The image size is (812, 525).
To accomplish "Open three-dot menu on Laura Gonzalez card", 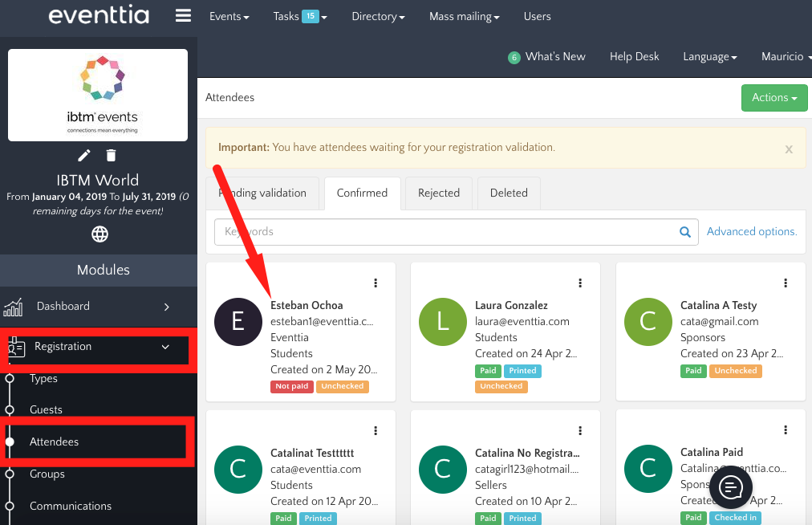I will pos(580,283).
